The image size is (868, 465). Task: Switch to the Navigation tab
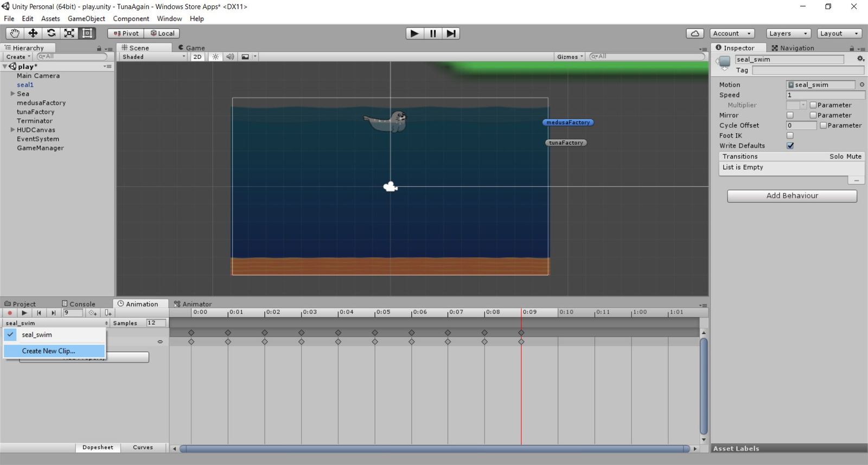(x=793, y=48)
